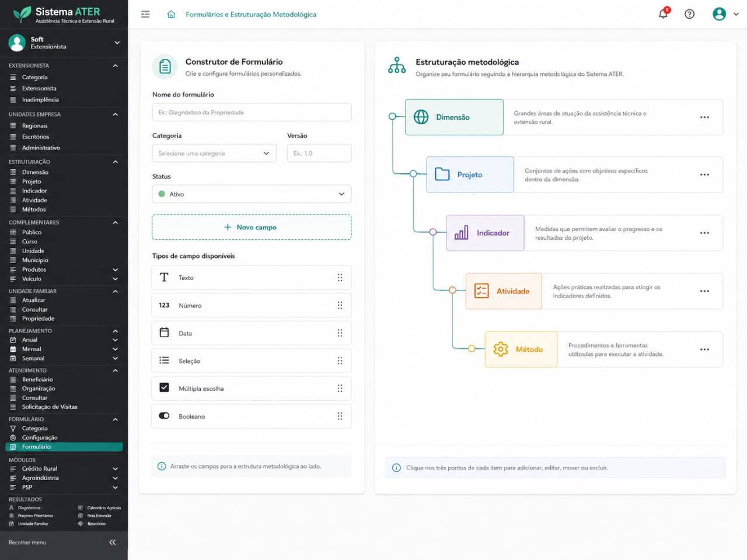This screenshot has width=747, height=560.
Task: Select the Dimensão hierarchy card
Action: (454, 117)
